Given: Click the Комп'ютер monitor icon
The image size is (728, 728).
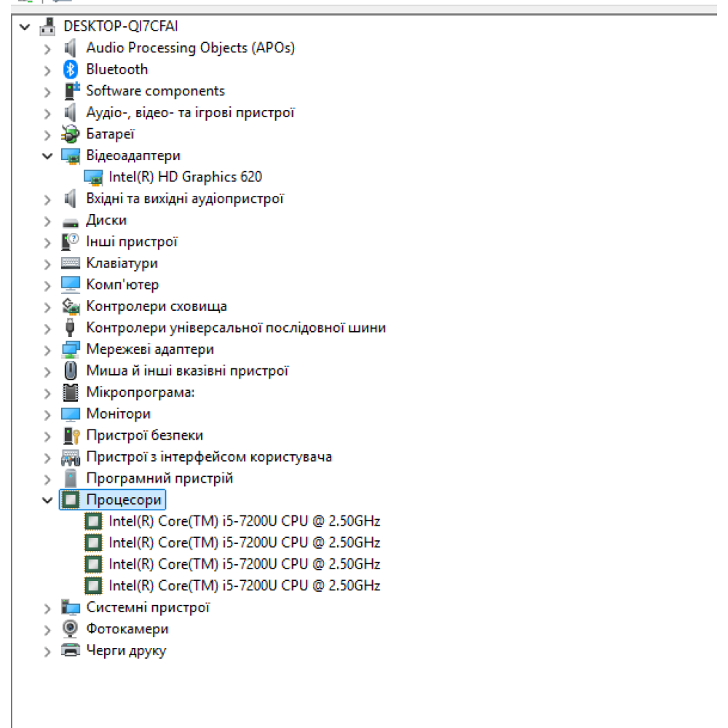Looking at the screenshot, I should pos(71,285).
